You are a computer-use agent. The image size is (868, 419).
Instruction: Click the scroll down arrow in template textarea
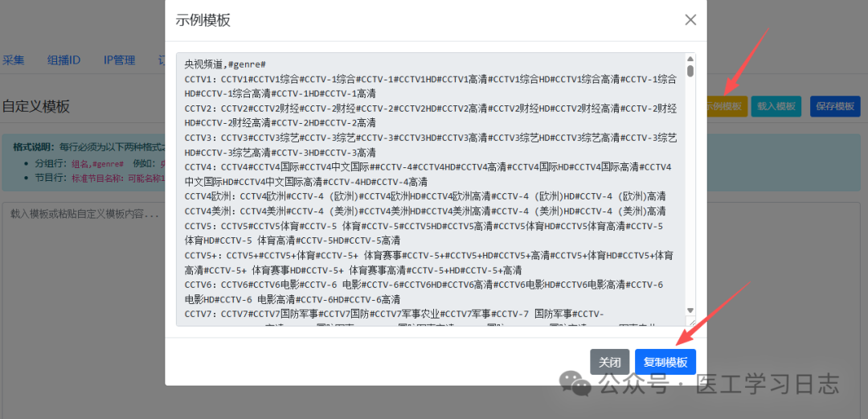[x=690, y=310]
